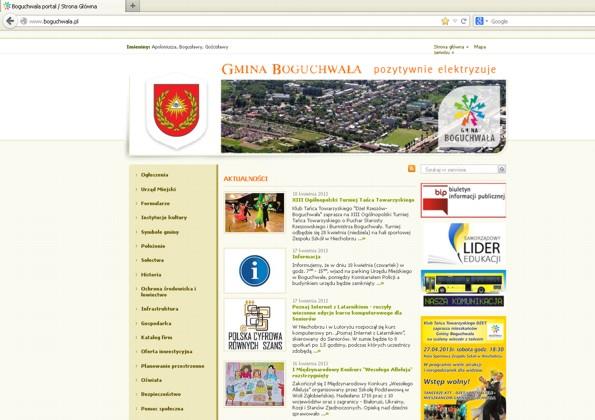
Task: Open Gospodarka in the side menu
Action: click(x=156, y=323)
